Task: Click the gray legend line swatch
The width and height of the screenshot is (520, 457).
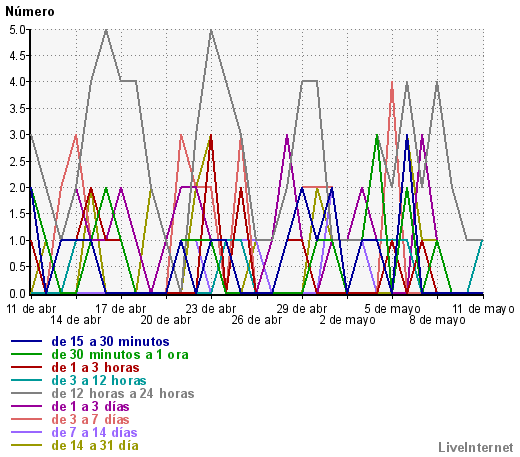Action: 26,393
